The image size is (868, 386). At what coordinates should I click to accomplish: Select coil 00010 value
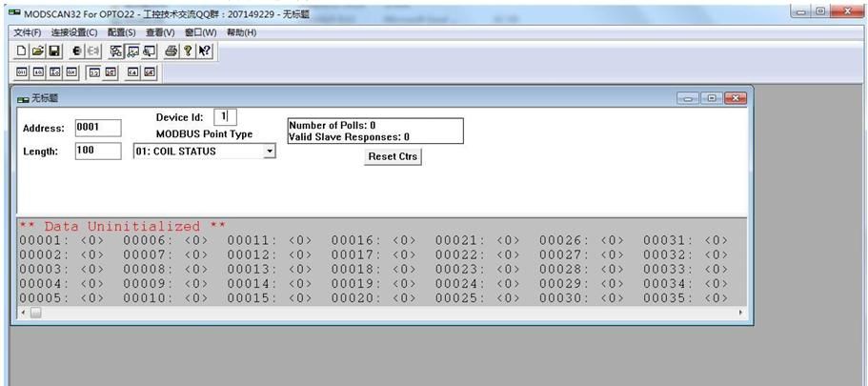click(196, 298)
